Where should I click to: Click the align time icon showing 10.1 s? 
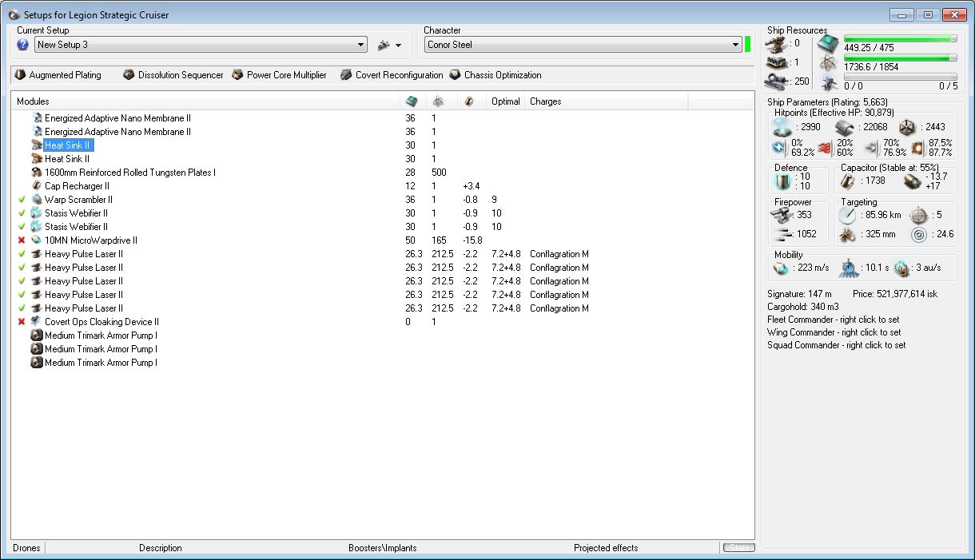pos(849,268)
